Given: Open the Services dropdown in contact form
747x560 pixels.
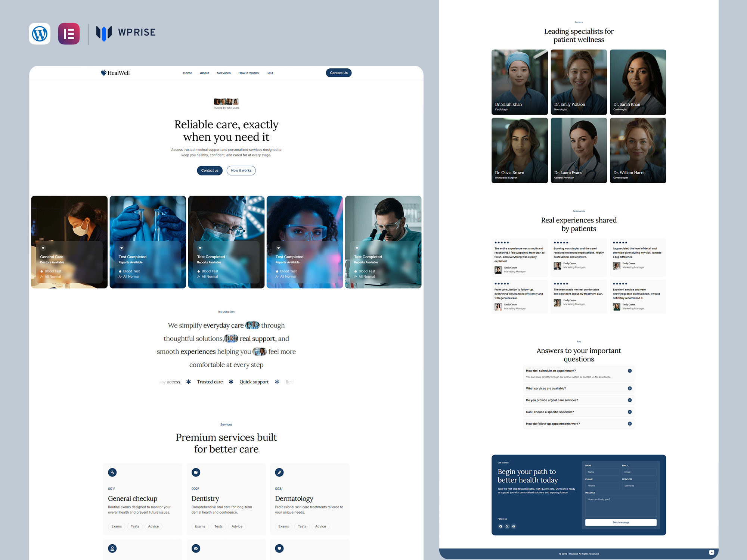Looking at the screenshot, I should click(x=639, y=486).
